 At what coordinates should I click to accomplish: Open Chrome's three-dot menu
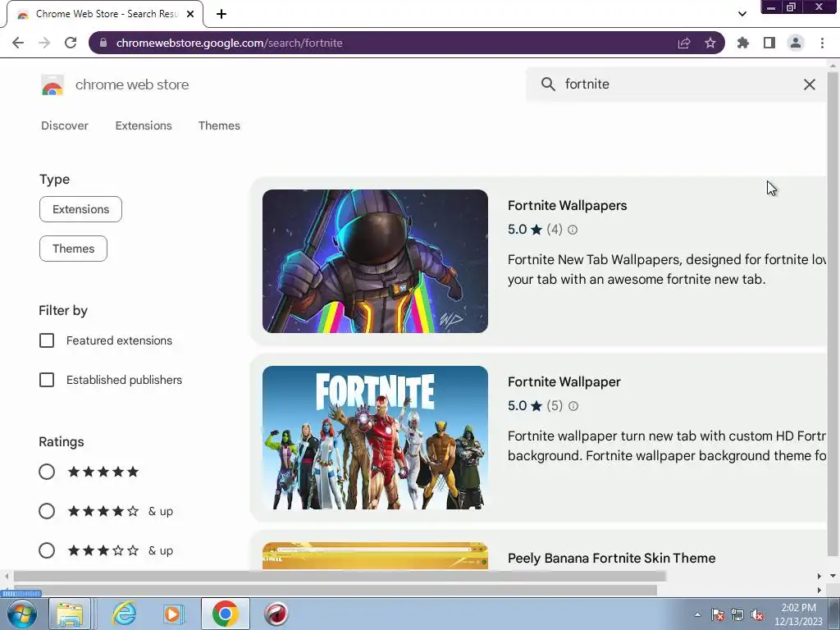pos(822,43)
